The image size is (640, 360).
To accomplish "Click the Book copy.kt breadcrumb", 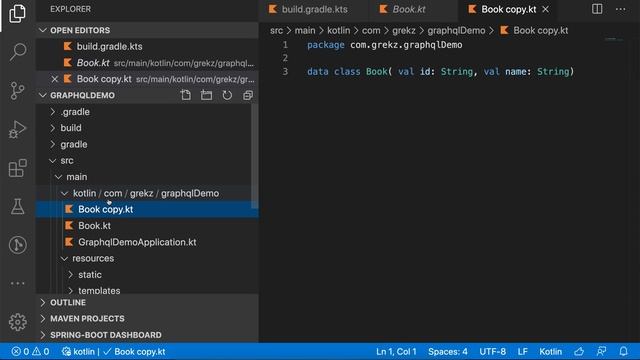I will 534,31.
